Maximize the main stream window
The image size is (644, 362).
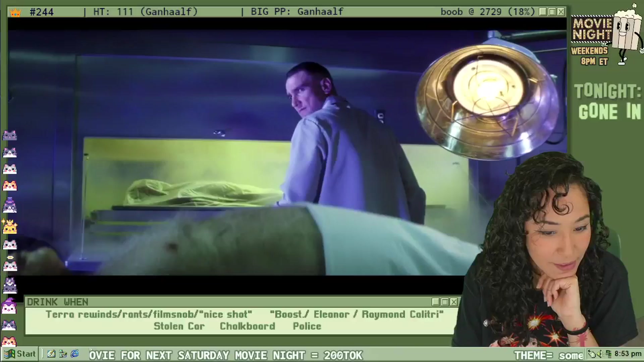[x=552, y=12]
